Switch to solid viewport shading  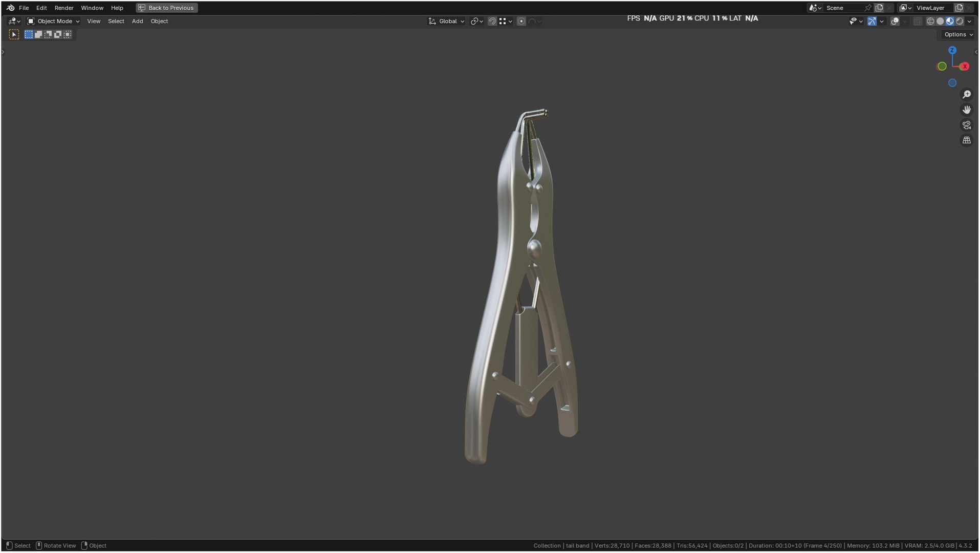pyautogui.click(x=940, y=21)
